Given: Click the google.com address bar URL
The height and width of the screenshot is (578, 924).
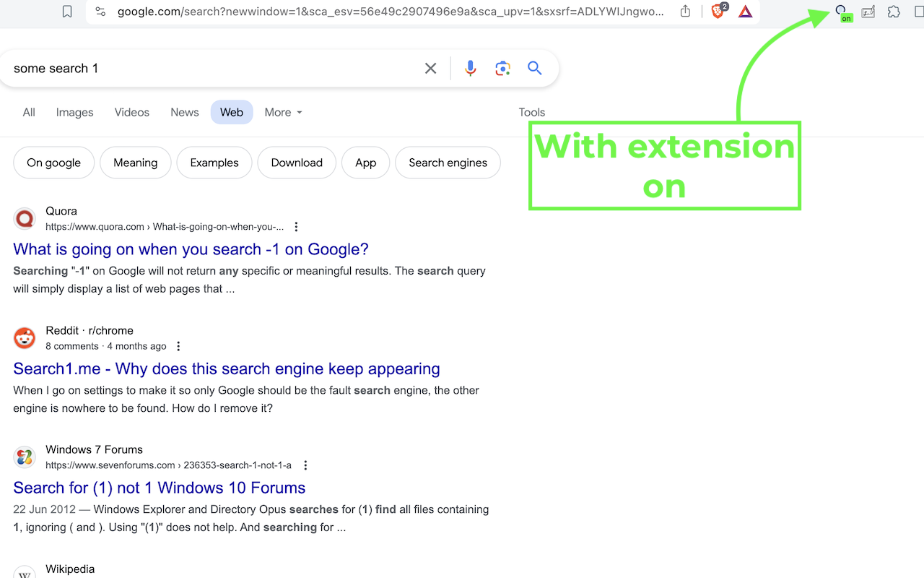Looking at the screenshot, I should pyautogui.click(x=390, y=12).
